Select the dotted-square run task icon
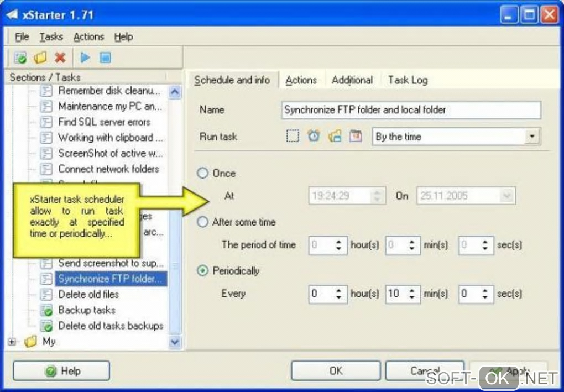The image size is (564, 392). (x=293, y=137)
